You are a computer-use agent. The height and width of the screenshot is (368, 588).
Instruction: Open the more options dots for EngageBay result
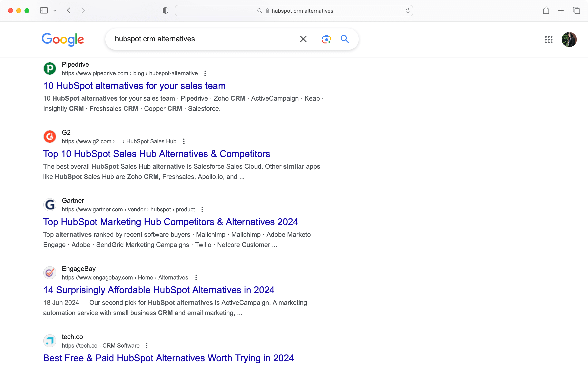196,278
